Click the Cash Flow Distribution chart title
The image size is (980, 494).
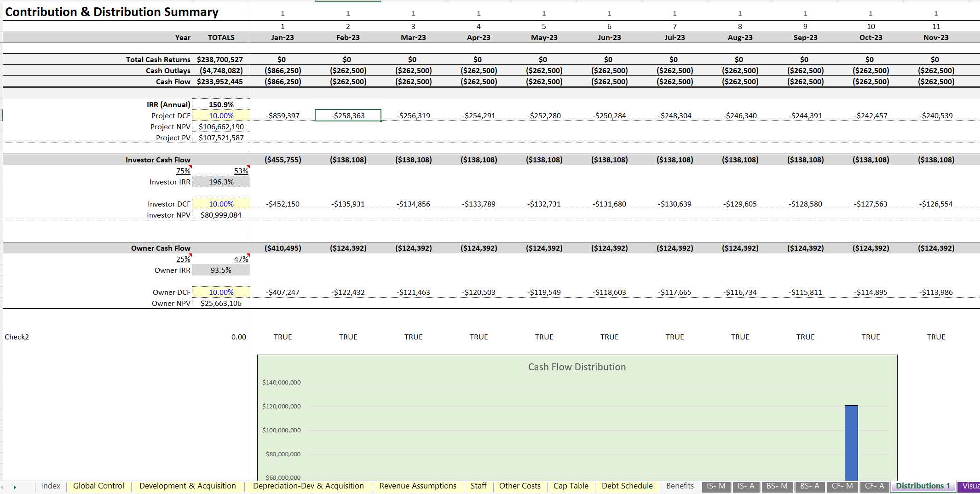coord(576,367)
